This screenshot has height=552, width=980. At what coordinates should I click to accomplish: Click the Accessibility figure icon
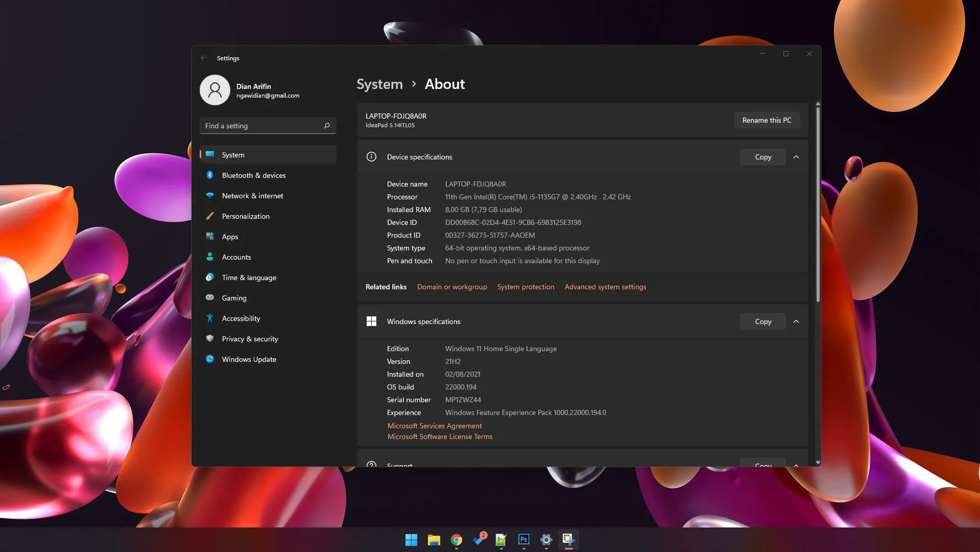pos(210,318)
